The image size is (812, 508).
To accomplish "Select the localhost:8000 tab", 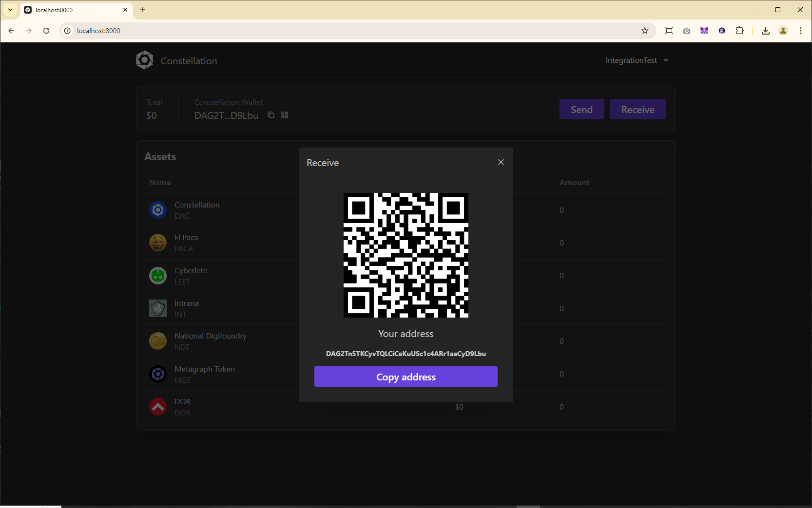I will pyautogui.click(x=77, y=10).
